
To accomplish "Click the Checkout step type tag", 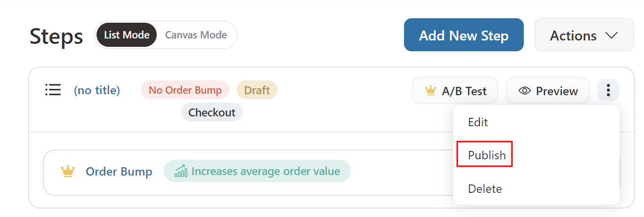I will pos(212,112).
